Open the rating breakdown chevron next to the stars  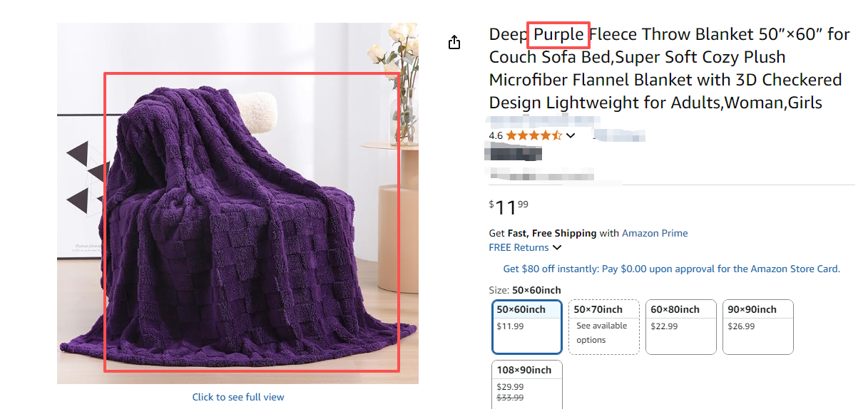(x=571, y=135)
